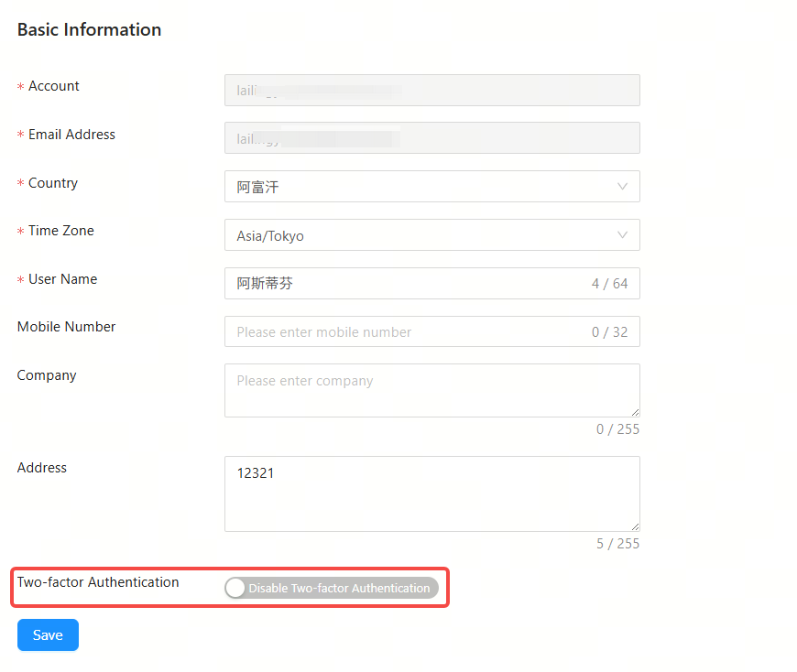Click the Country dropdown chevron arrow
The height and width of the screenshot is (672, 797).
[622, 187]
